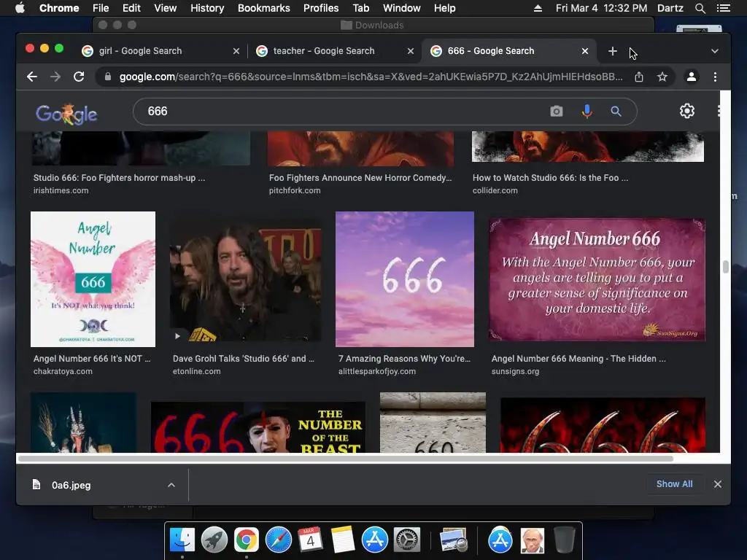This screenshot has width=747, height=560.
Task: Open the purple sky 666 thumbnail
Action: 404,279
